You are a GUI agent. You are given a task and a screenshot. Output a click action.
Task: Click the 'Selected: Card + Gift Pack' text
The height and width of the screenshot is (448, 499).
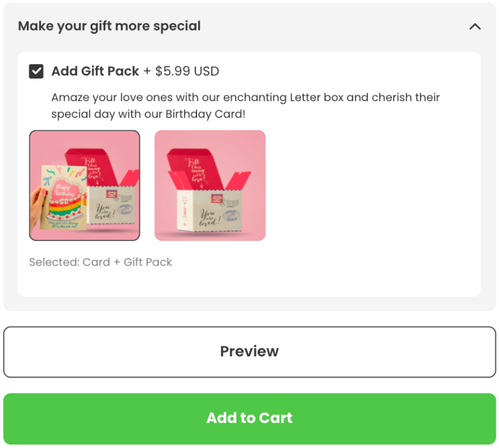tap(100, 262)
